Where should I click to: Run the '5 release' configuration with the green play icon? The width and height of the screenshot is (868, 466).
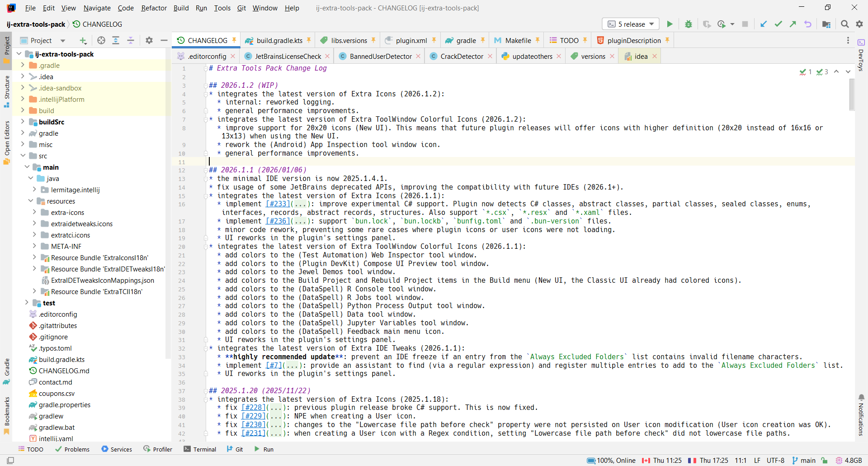[670, 24]
